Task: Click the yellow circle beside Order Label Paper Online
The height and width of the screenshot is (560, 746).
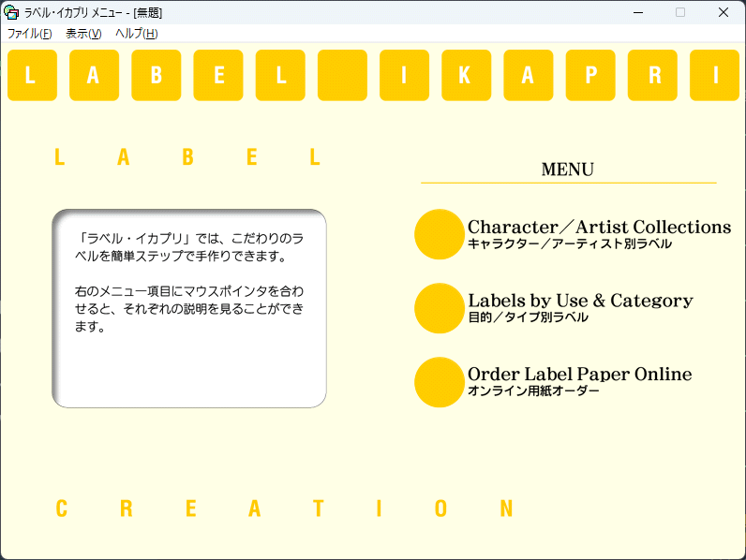Action: pyautogui.click(x=440, y=382)
